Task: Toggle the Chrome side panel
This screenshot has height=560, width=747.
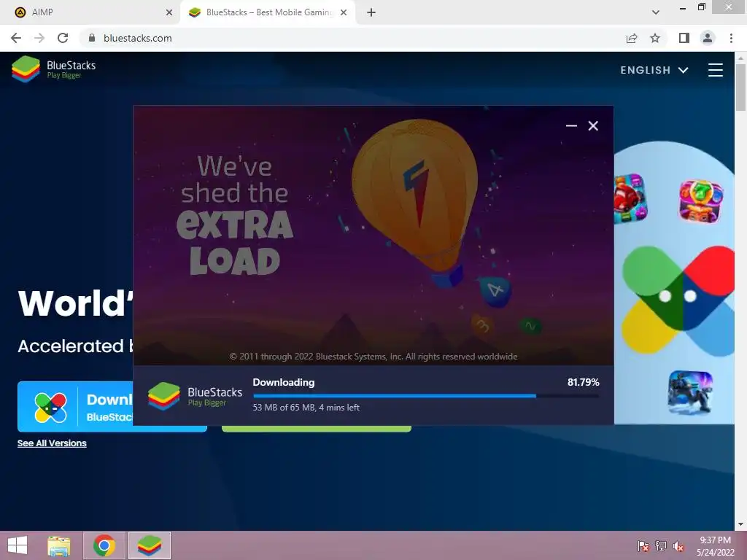Action: click(x=684, y=38)
